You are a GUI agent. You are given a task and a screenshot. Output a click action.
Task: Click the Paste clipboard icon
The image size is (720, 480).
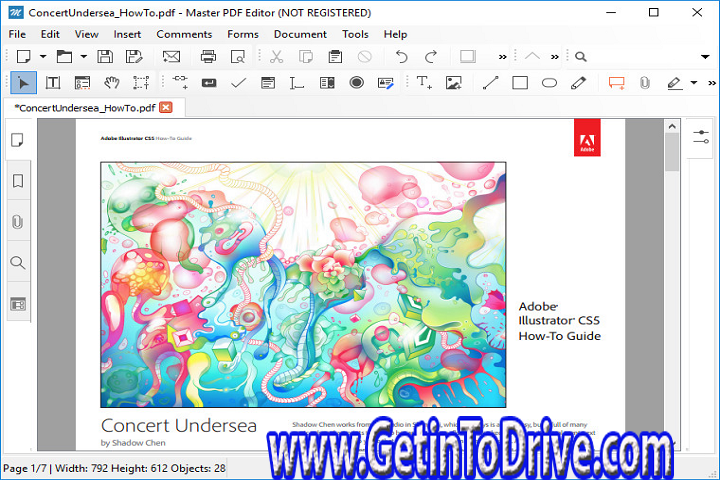[335, 56]
